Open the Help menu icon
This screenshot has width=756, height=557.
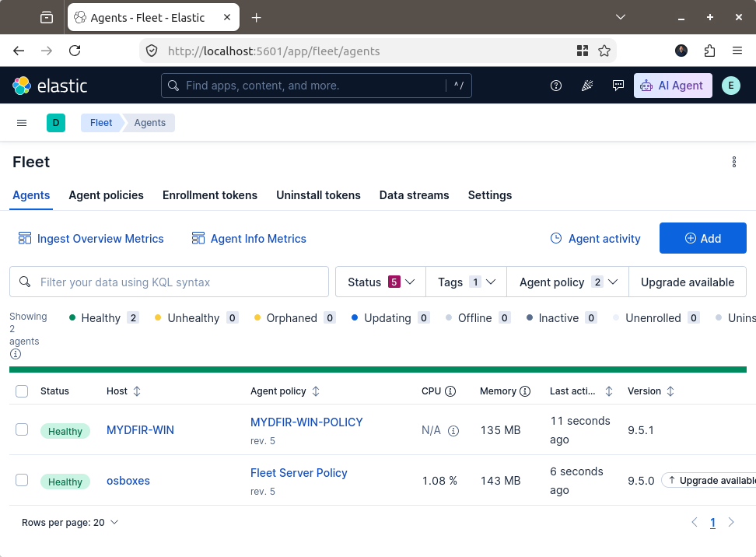tap(556, 86)
